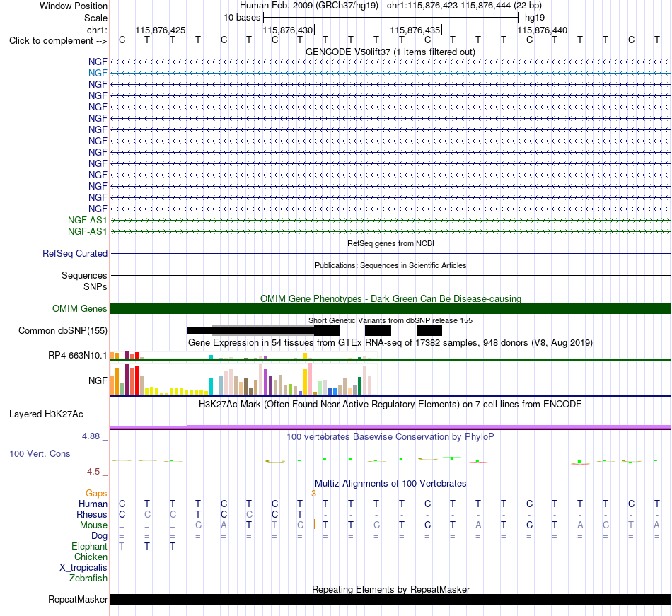Viewport: 672px width, 616px height.
Task: Open the RefSeq Curated track label
Action: coord(75,254)
